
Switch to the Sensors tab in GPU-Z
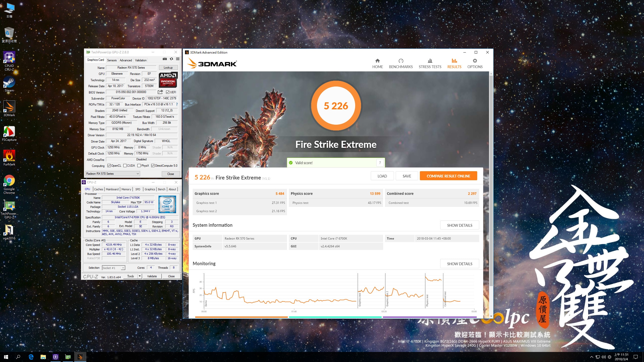point(112,60)
